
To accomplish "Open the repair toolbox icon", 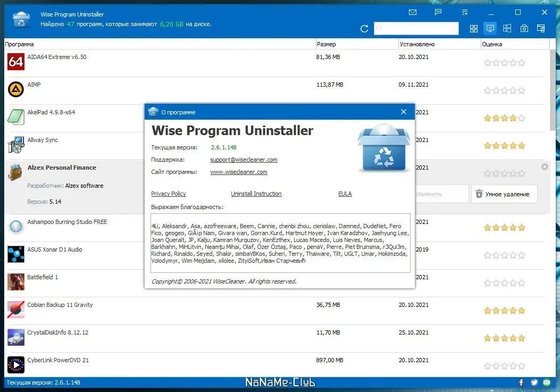I will click(x=524, y=28).
